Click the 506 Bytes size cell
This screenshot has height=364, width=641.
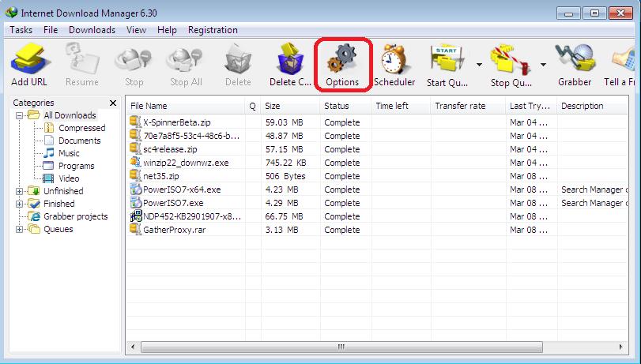tap(285, 176)
